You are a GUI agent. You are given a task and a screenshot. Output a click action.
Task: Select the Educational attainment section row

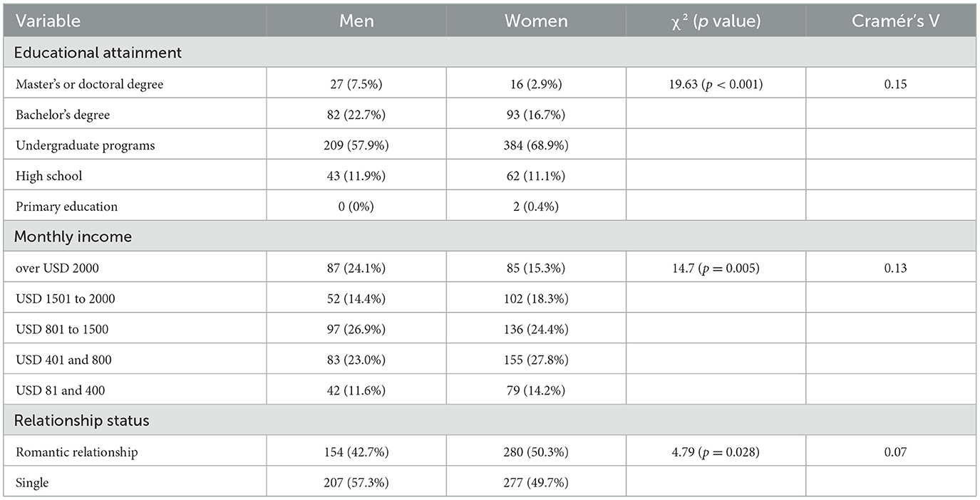click(98, 53)
